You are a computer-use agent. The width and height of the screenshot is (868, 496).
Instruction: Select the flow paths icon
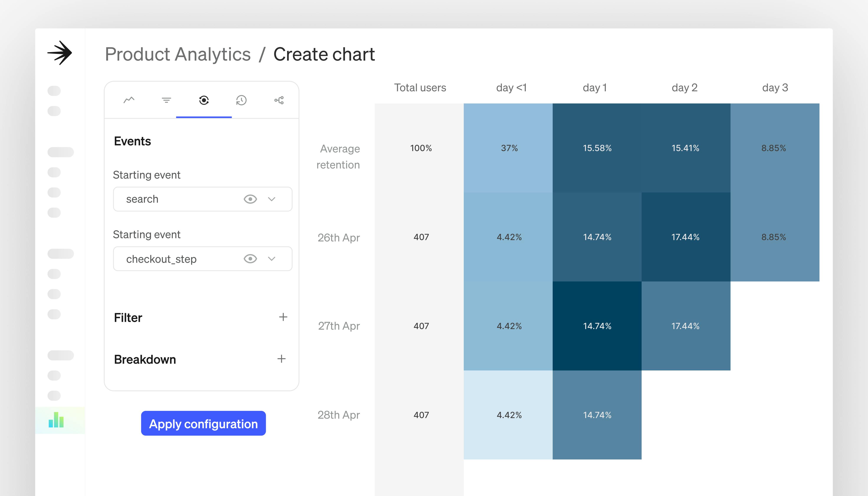click(279, 100)
